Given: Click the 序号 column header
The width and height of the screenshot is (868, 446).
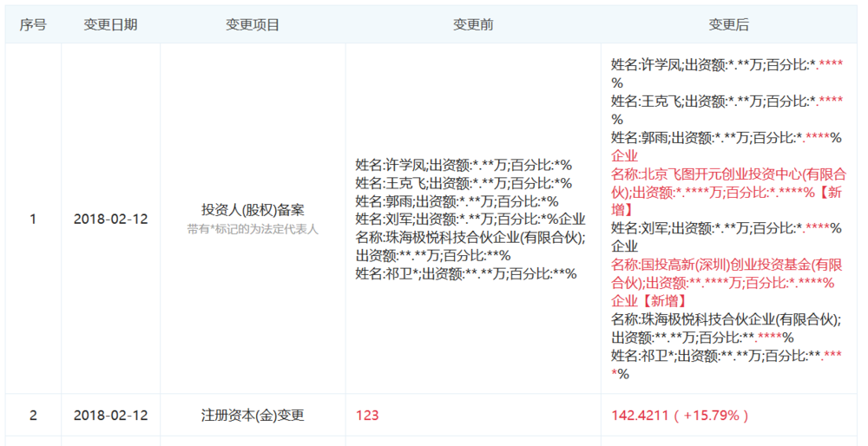Looking at the screenshot, I should 33,25.
